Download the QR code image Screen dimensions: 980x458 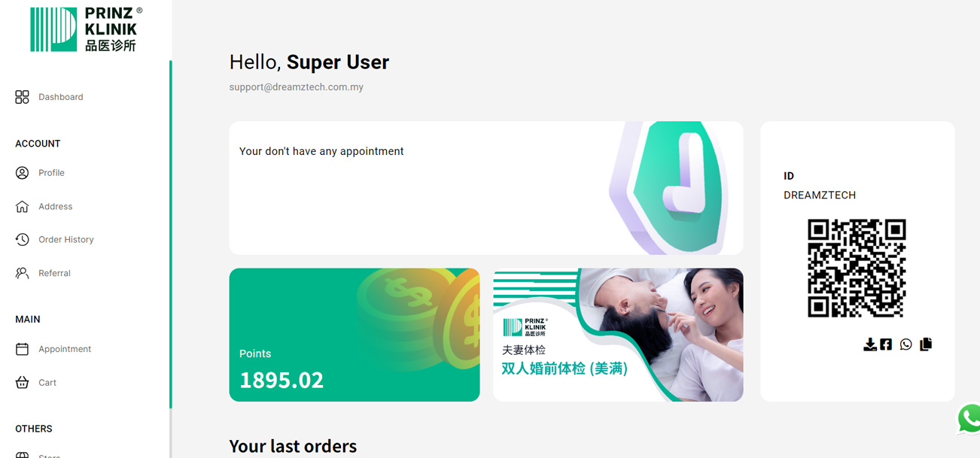[869, 344]
